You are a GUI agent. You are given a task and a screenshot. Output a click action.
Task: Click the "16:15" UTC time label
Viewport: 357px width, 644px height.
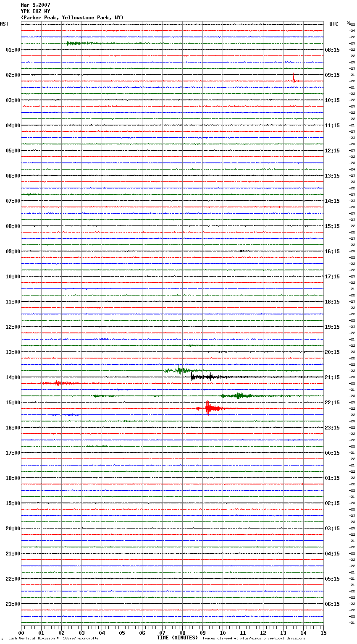pos(332,251)
